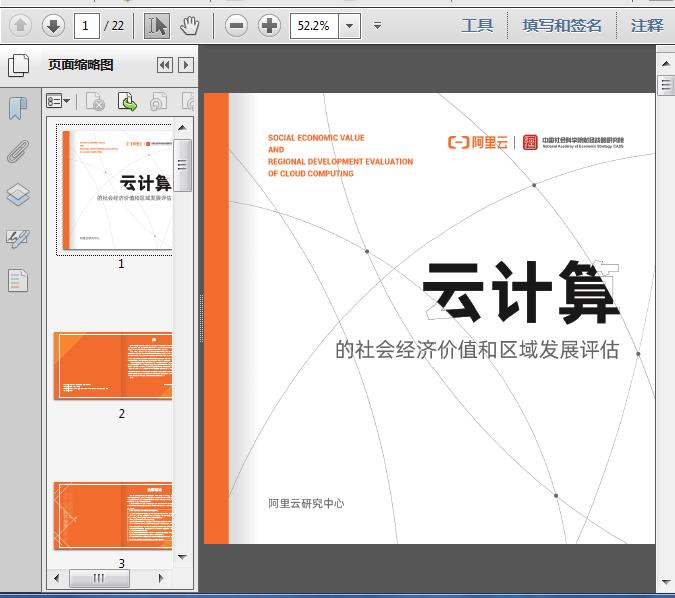Zoom in with the plus button
Viewport: 675px width, 598px height.
269,26
